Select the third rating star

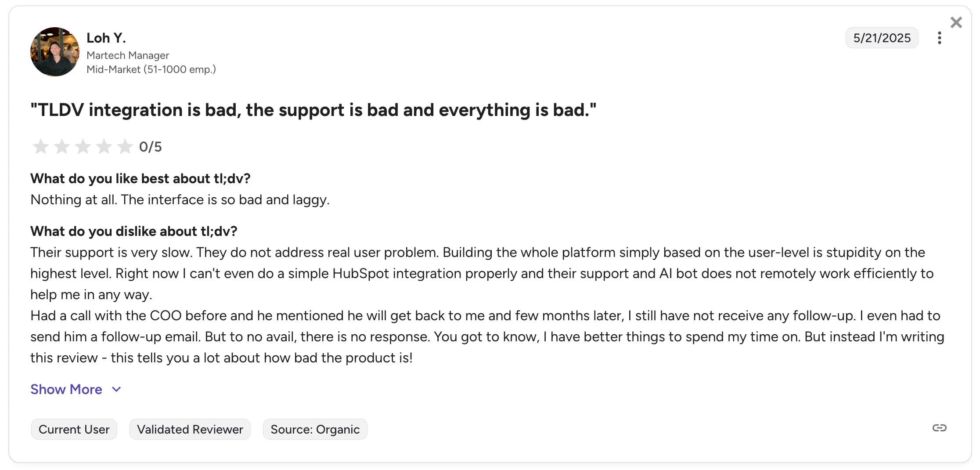pyautogui.click(x=83, y=146)
